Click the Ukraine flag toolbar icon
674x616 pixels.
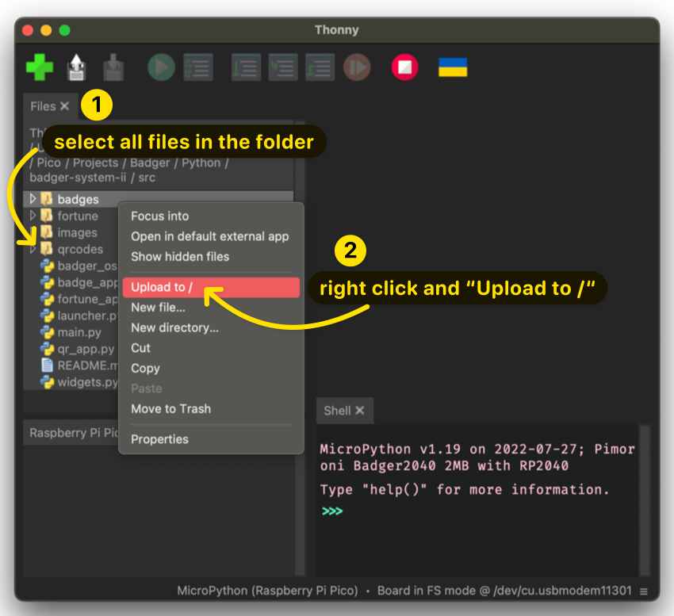click(453, 67)
